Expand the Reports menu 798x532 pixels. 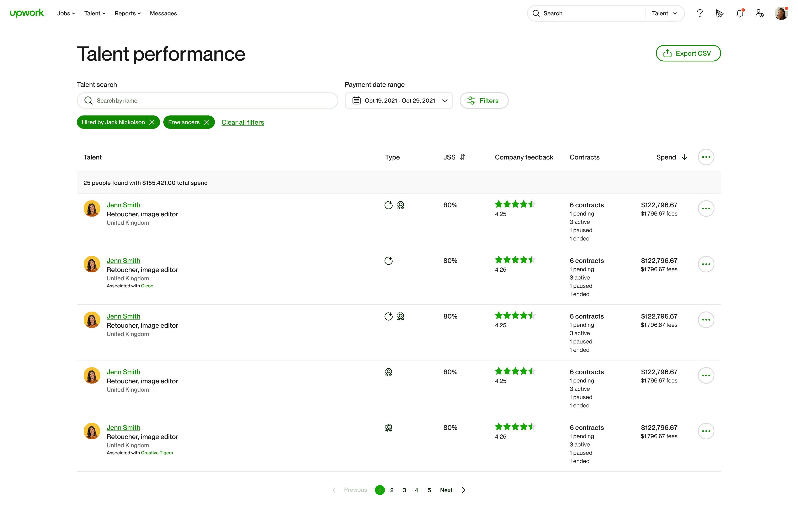tap(127, 13)
